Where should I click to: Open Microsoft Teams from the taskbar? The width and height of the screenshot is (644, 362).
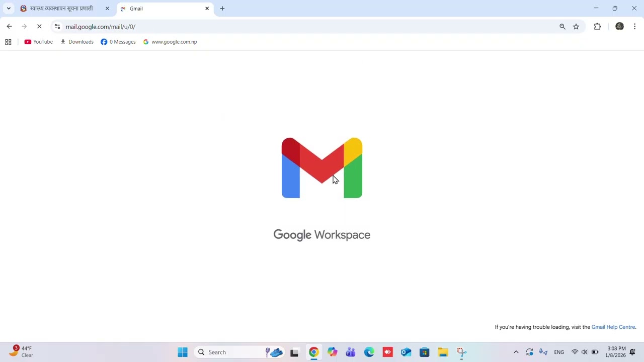point(351,352)
